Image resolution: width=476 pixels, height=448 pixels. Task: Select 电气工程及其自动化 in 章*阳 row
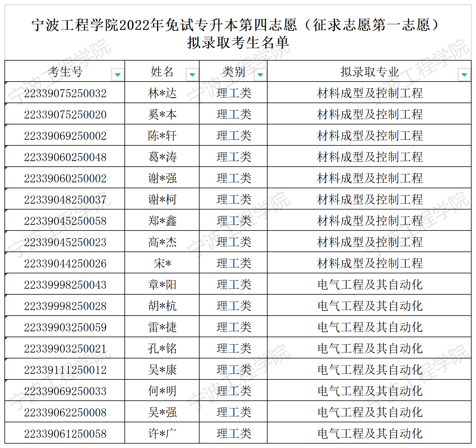[369, 284]
